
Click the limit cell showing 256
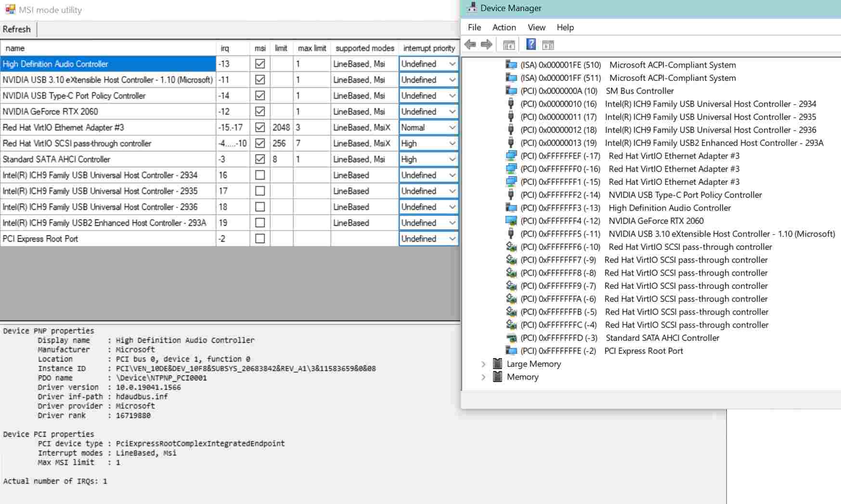tap(282, 143)
